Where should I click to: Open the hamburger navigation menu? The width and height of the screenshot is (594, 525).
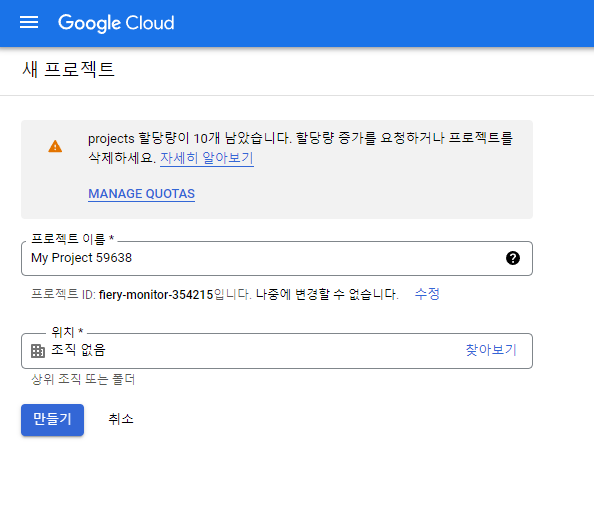pos(29,22)
